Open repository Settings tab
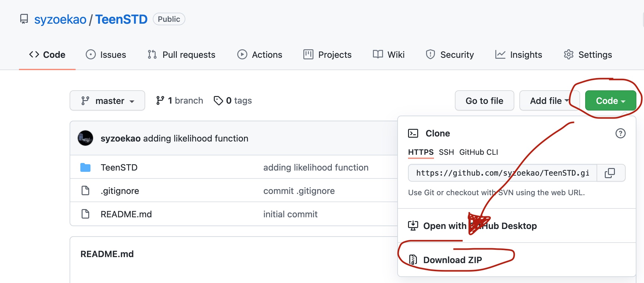 pos(588,55)
